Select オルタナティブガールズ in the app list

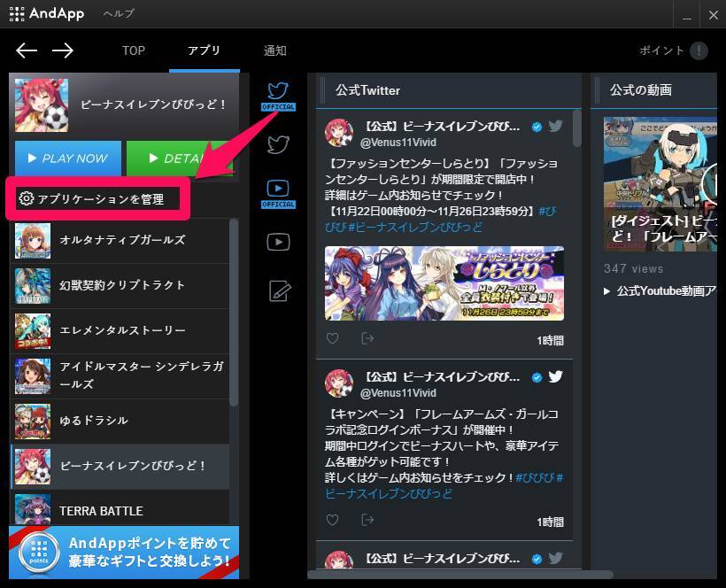(120, 240)
